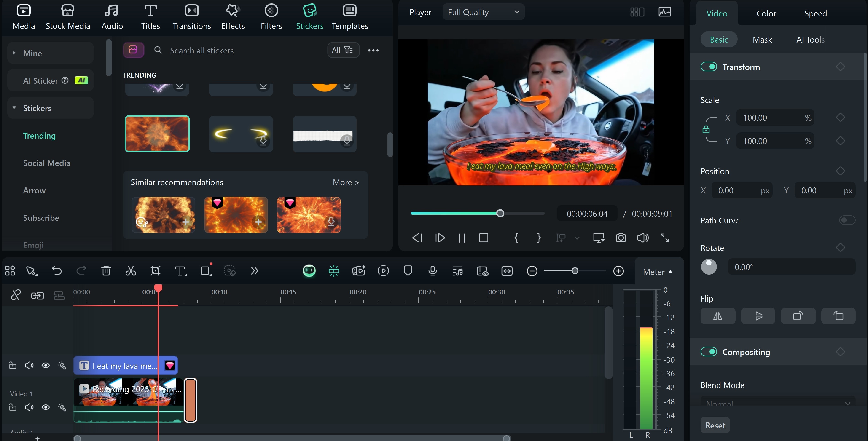Pause the playback
The image size is (868, 441).
[462, 238]
